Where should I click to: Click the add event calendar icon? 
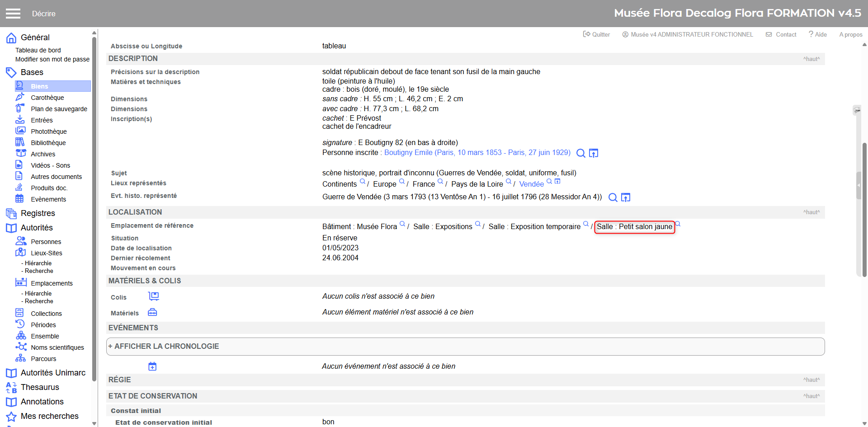152,366
